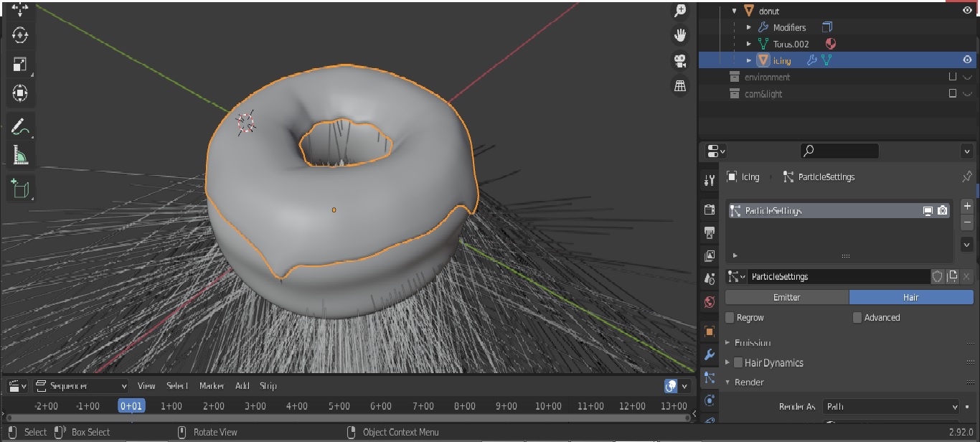The height and width of the screenshot is (442, 980).
Task: Toggle camera view icon in viewport
Action: point(679,60)
